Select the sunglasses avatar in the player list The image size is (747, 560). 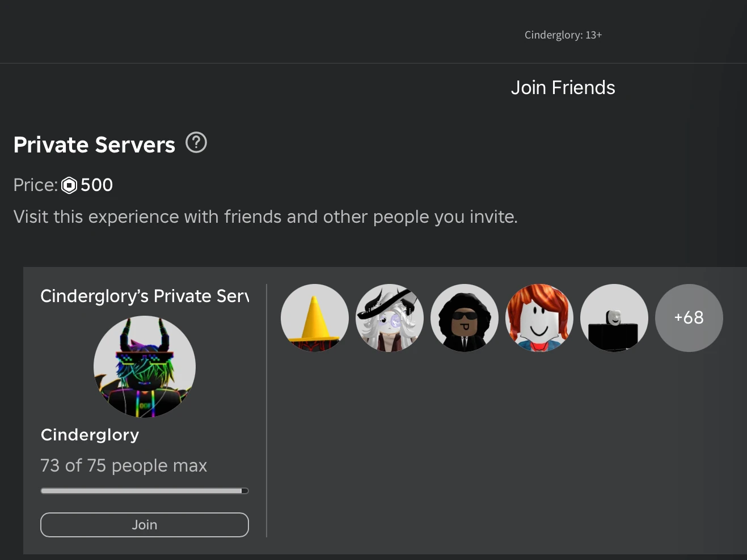click(465, 318)
